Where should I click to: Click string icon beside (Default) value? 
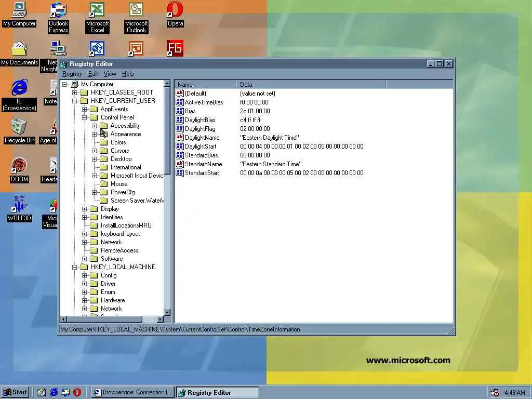coord(180,94)
